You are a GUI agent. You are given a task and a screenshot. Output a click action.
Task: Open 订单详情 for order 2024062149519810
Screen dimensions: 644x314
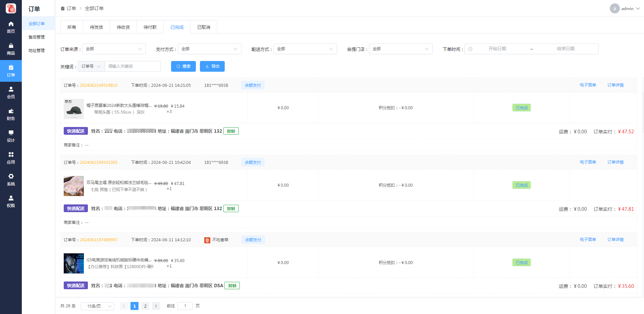[615, 85]
